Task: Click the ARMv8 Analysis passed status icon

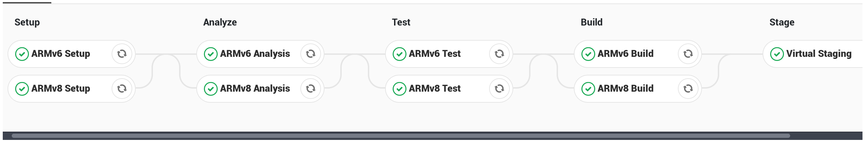Action: click(x=211, y=89)
